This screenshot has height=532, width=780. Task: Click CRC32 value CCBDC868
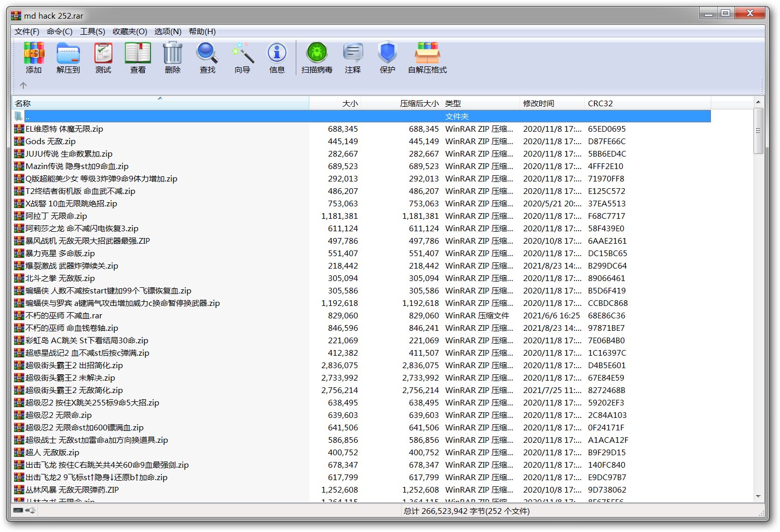tap(608, 303)
